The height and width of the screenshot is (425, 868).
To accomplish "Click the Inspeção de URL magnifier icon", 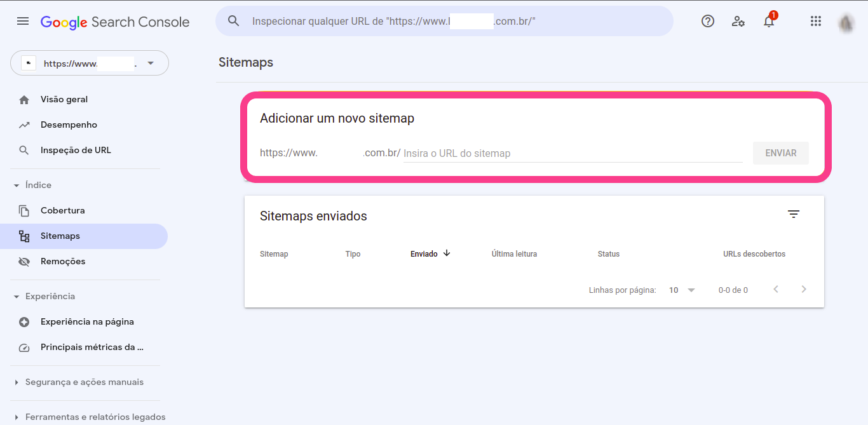I will (x=24, y=151).
